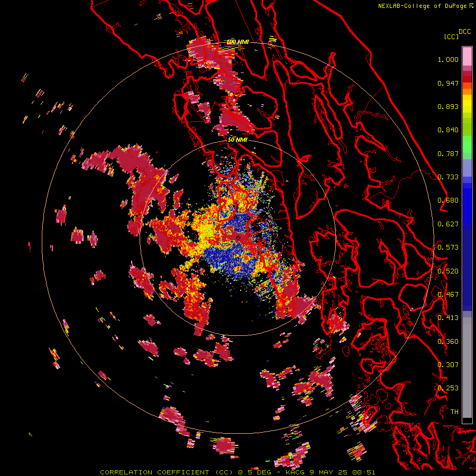The height and width of the screenshot is (476, 476).
Task: Click the 50 NMI range ring label
Action: (237, 140)
